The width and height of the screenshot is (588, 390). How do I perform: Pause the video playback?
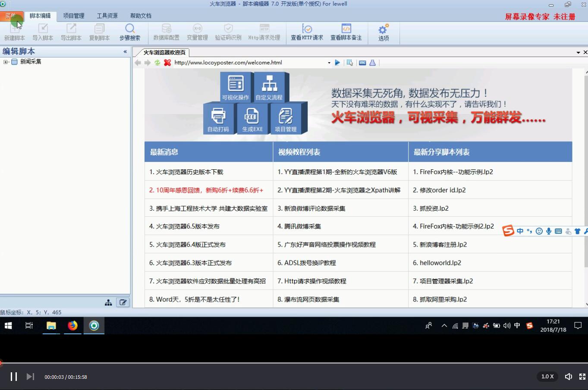[14, 377]
